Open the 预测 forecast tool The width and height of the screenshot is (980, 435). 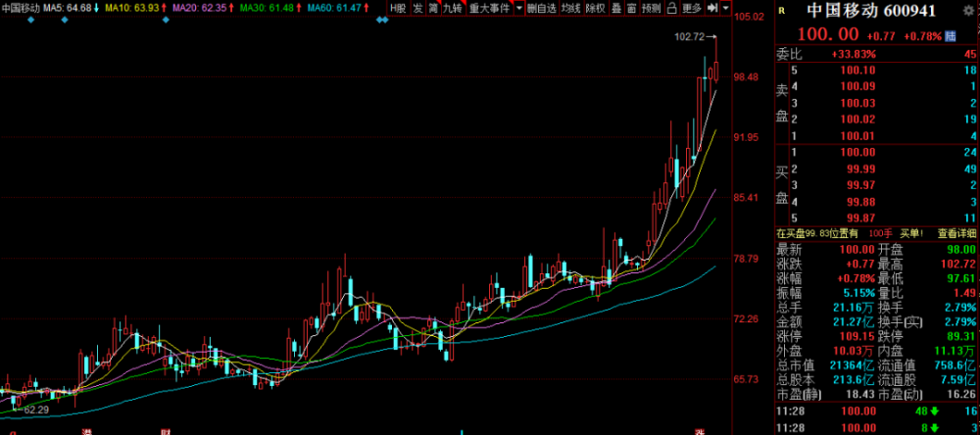pyautogui.click(x=652, y=8)
